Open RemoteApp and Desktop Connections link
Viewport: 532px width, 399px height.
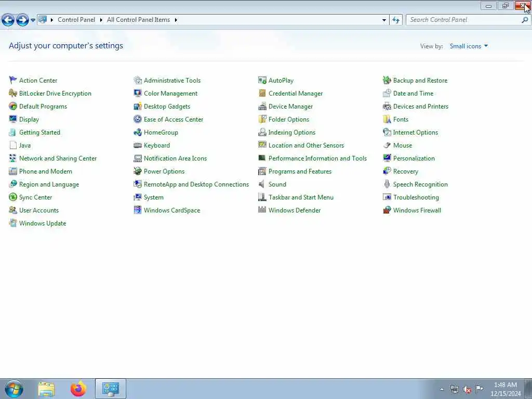coord(196,184)
